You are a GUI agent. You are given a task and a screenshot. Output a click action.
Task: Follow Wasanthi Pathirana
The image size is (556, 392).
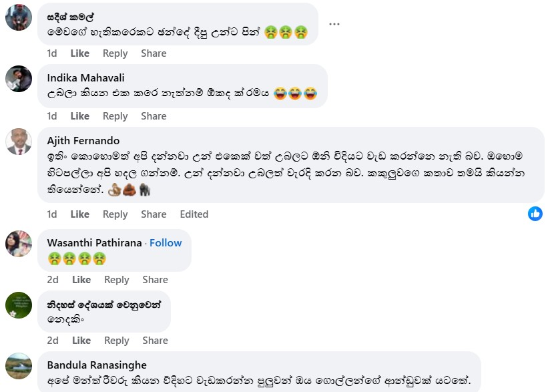[166, 242]
